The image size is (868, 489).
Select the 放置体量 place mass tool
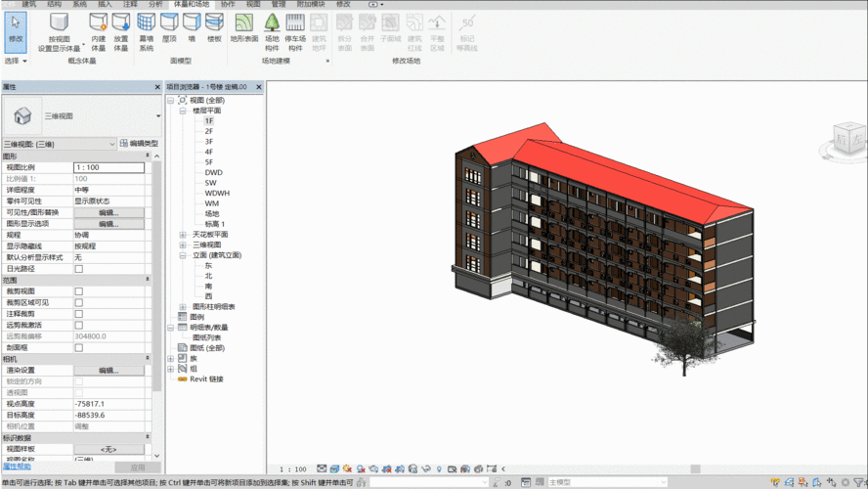tap(120, 32)
